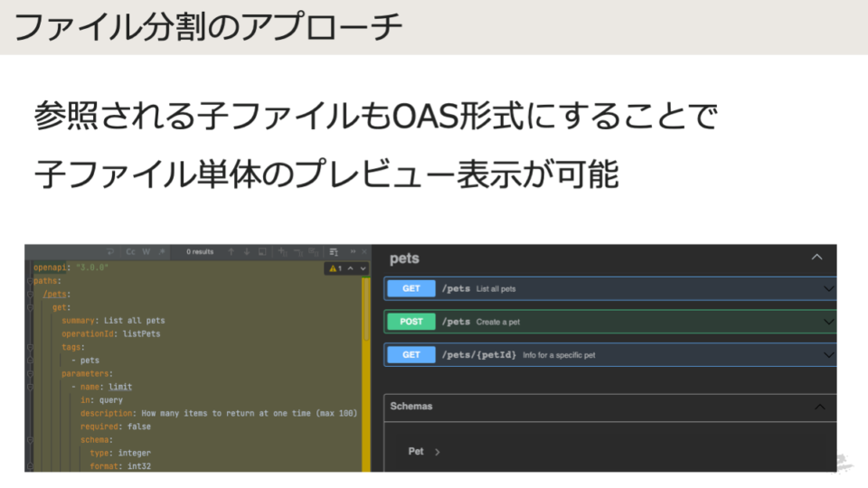Screen dimensions: 868x488
Task: Collapse the 'parameters:' fold marker in gutter
Action: 30,374
